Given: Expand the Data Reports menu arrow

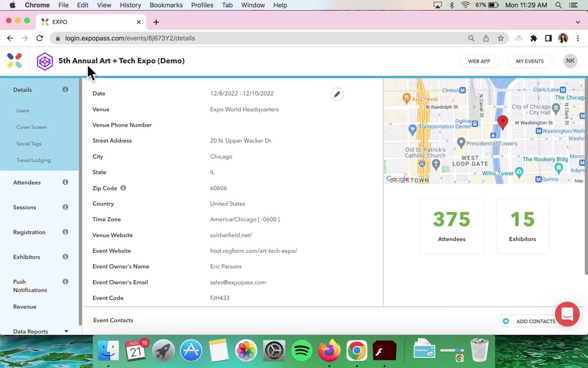Looking at the screenshot, I should point(66,331).
